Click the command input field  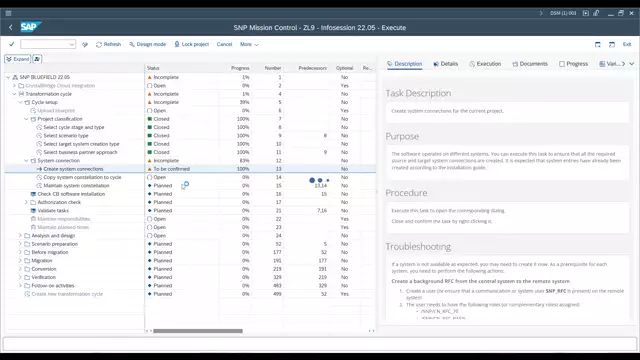[x=45, y=44]
